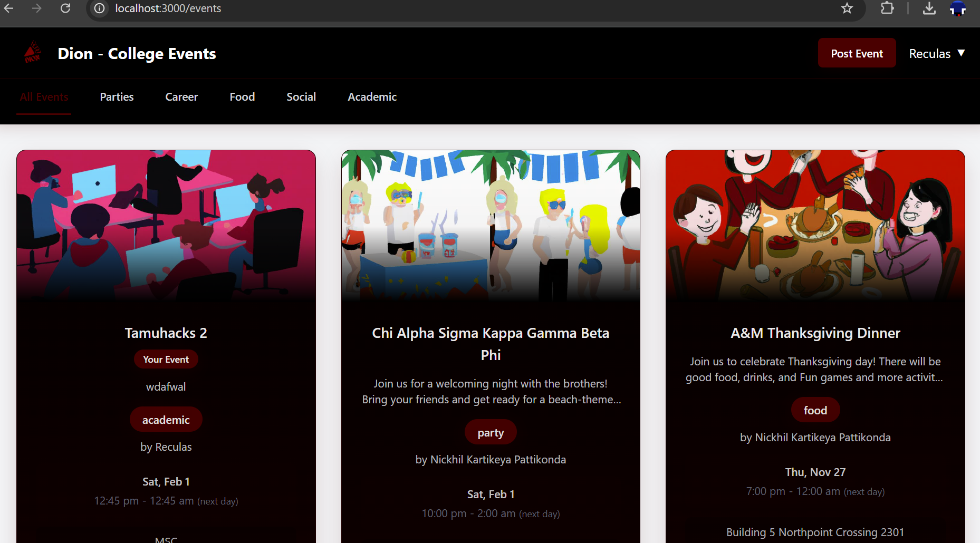The image size is (980, 543).
Task: Click Tamuhacks 2 date Sat, Feb 1
Action: (x=166, y=482)
